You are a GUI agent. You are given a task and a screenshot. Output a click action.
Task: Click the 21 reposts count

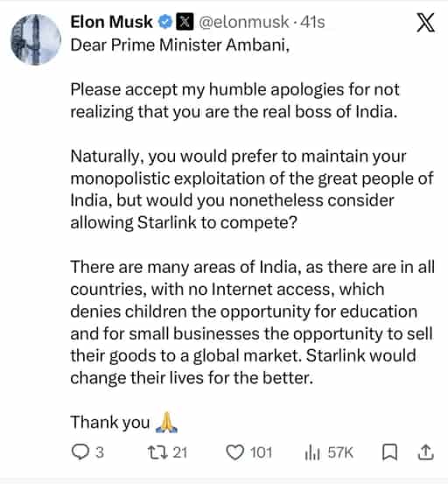click(180, 452)
